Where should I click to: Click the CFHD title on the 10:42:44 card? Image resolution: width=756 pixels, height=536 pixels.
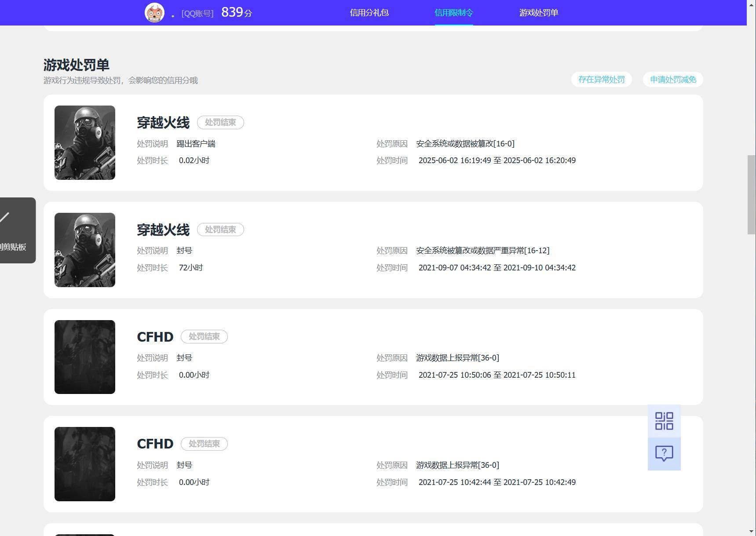click(155, 444)
